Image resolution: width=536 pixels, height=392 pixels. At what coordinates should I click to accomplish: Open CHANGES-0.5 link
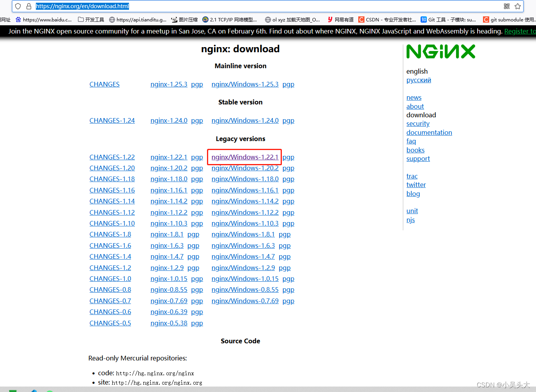(x=110, y=323)
